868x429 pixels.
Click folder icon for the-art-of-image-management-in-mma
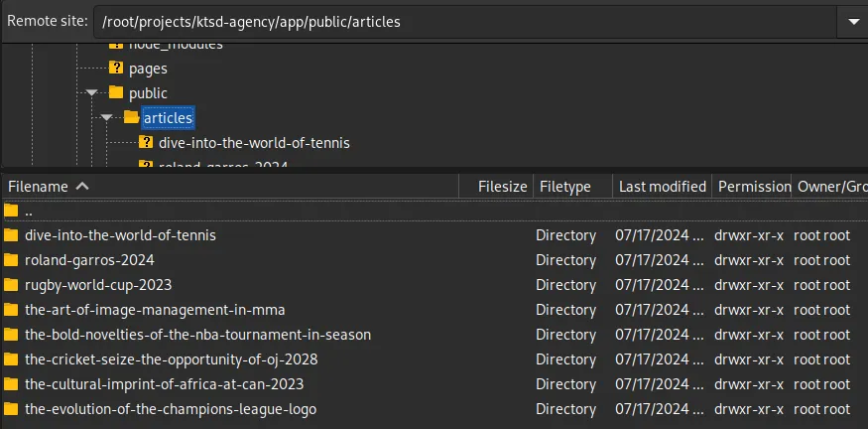pos(11,310)
